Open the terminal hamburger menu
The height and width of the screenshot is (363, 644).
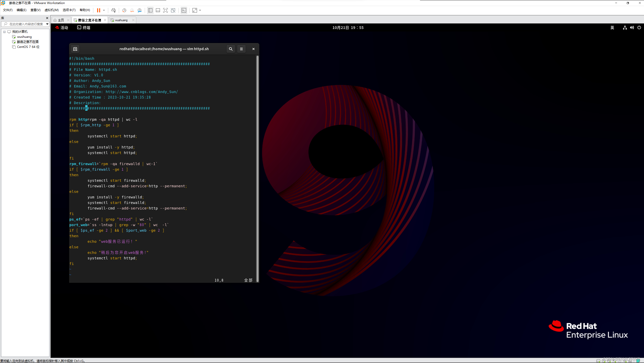pos(241,49)
